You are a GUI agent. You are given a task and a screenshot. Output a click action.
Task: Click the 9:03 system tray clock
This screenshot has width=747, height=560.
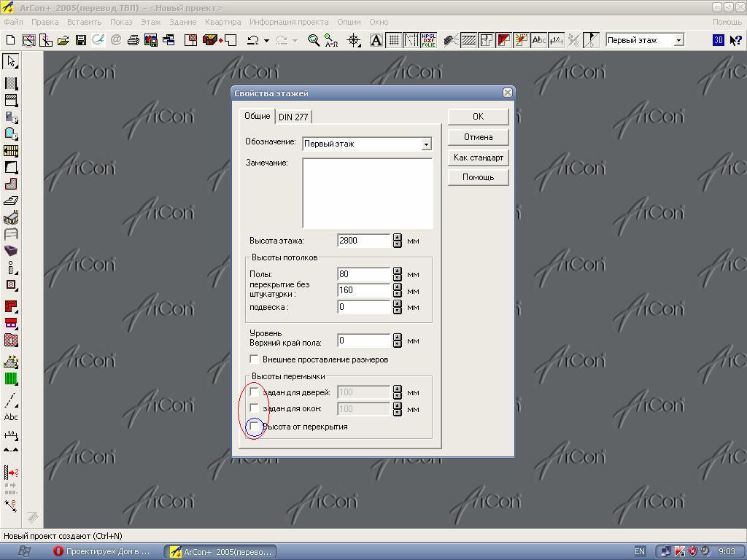coord(727,551)
